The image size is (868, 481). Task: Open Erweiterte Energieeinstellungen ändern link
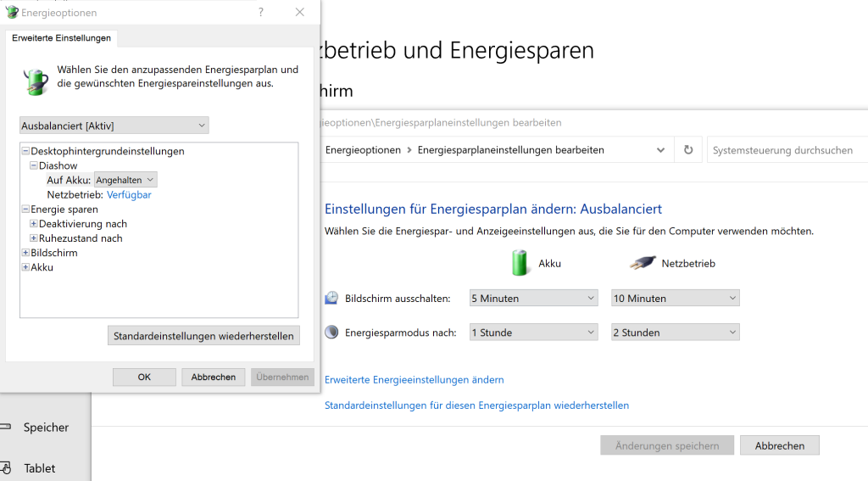(x=414, y=379)
